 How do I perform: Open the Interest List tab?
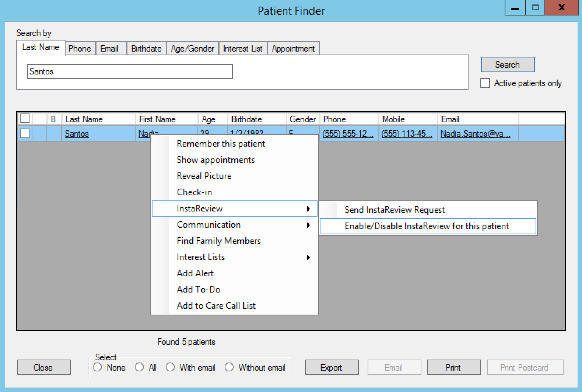point(243,49)
